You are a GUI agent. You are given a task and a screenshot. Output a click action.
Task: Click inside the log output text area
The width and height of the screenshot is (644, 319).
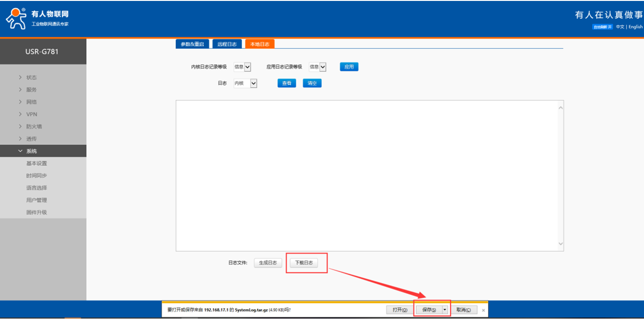coord(368,176)
